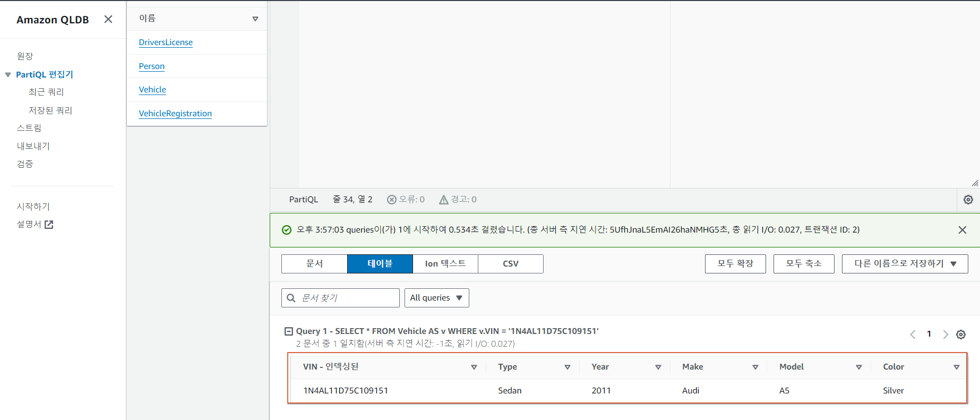
Task: Open editor settings gear icon
Action: point(968,200)
